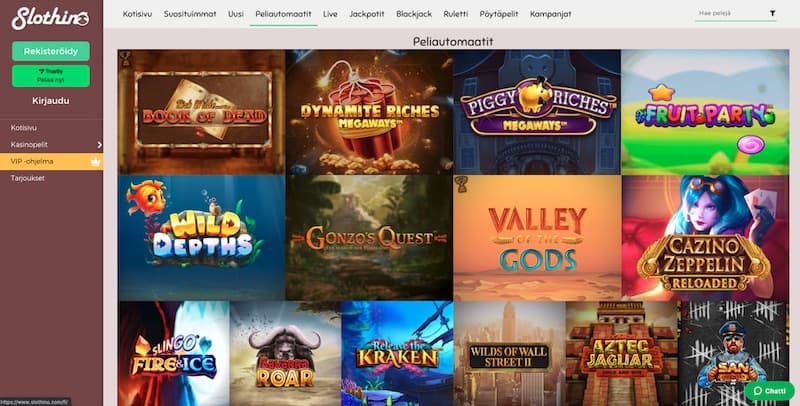The height and width of the screenshot is (406, 800).
Task: Open the Gonzo's Quest game tile
Action: coord(369,238)
